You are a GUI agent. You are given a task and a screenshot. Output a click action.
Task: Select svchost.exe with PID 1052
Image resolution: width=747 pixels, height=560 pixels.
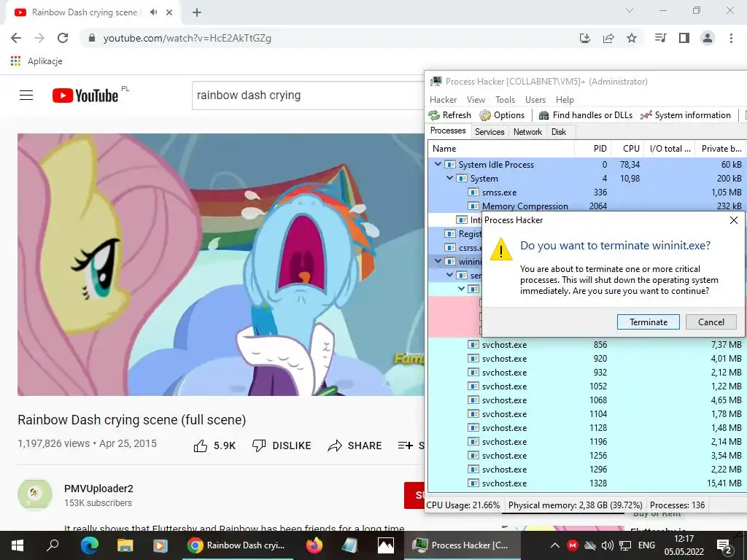(x=587, y=386)
